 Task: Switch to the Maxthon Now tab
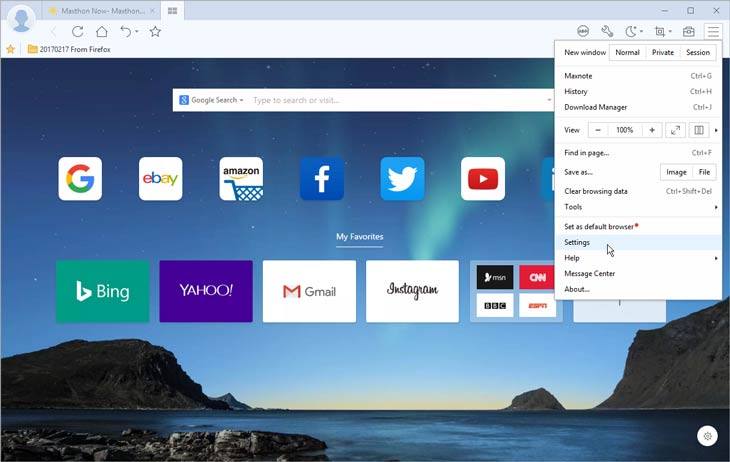coord(100,11)
